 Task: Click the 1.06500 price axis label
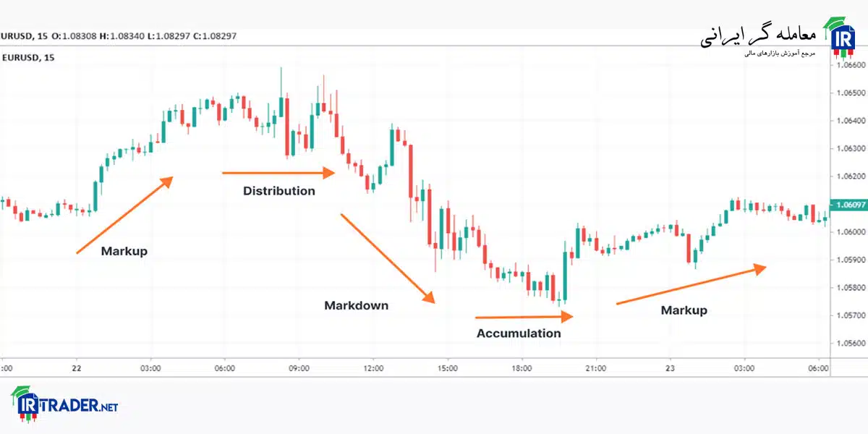tap(850, 93)
